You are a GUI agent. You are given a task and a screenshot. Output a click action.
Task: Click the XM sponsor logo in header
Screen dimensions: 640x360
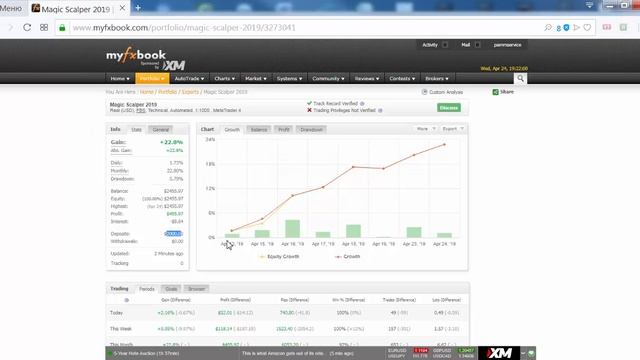[x=174, y=65]
